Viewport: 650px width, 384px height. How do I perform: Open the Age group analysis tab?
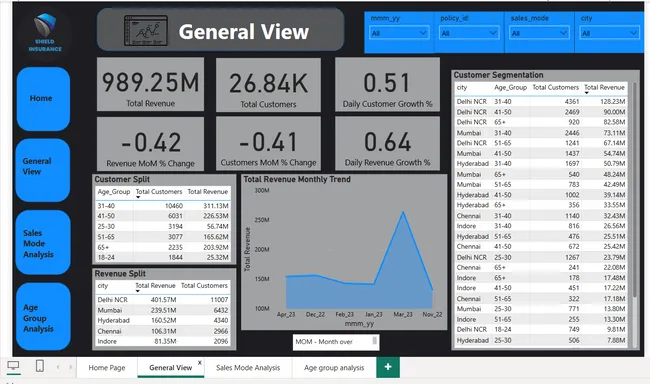[334, 367]
